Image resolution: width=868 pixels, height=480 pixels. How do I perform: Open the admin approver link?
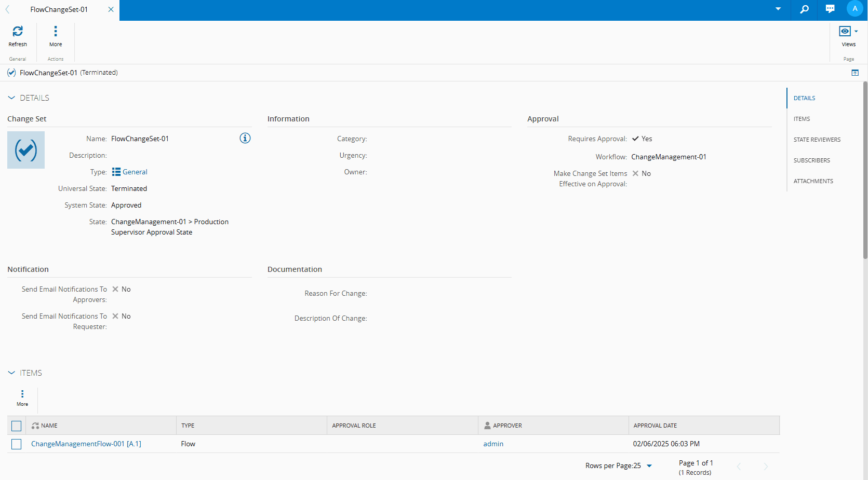pos(493,444)
